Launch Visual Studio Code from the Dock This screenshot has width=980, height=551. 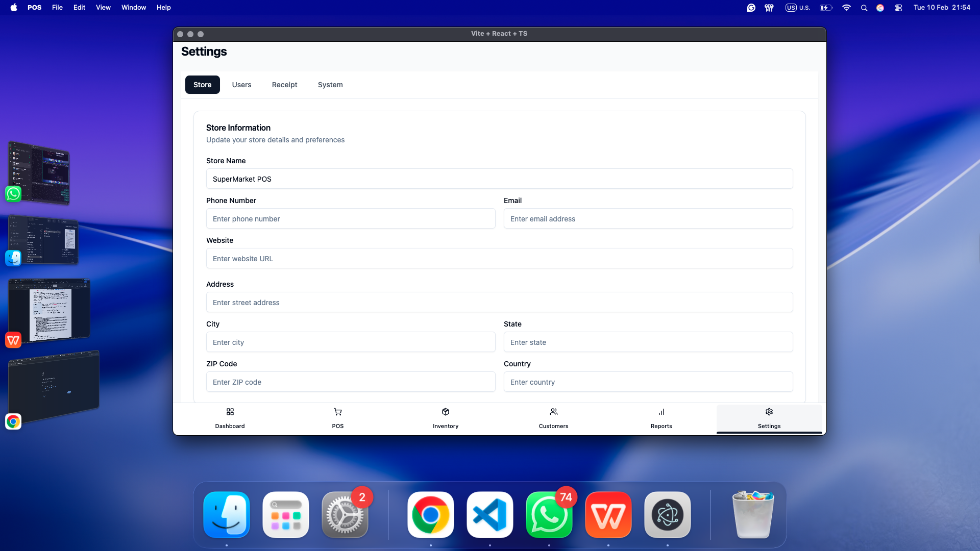click(489, 514)
